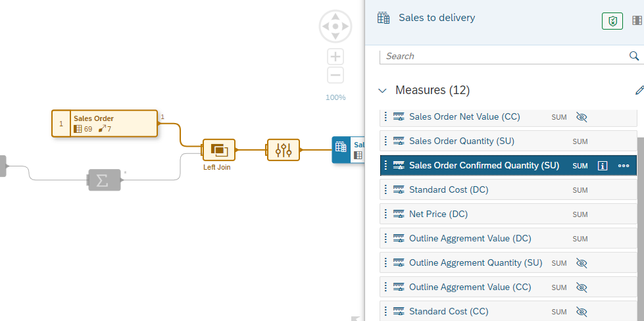The width and height of the screenshot is (644, 321).
Task: Click the canvas pan navigation control
Action: pos(335,26)
